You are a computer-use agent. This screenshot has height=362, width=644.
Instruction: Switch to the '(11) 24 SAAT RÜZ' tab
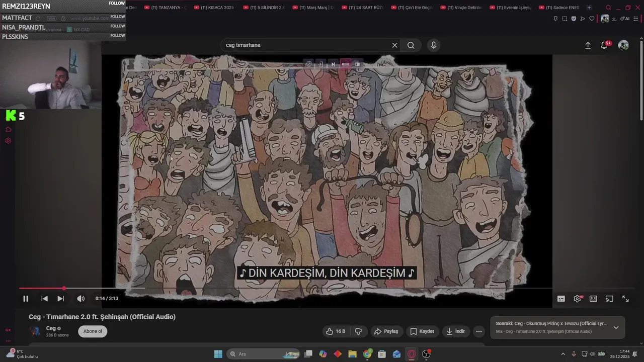point(362,8)
